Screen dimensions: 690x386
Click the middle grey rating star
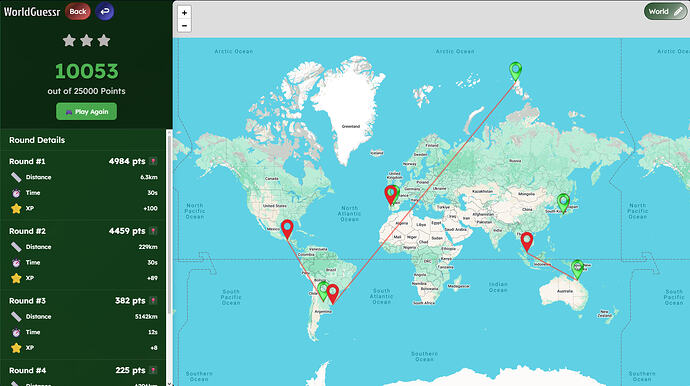point(87,40)
